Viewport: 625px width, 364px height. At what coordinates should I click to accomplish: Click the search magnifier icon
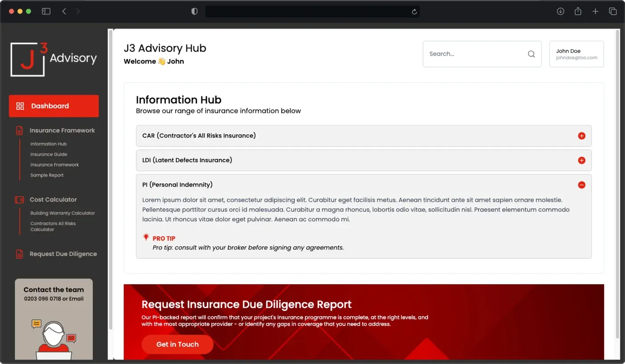[x=531, y=54]
